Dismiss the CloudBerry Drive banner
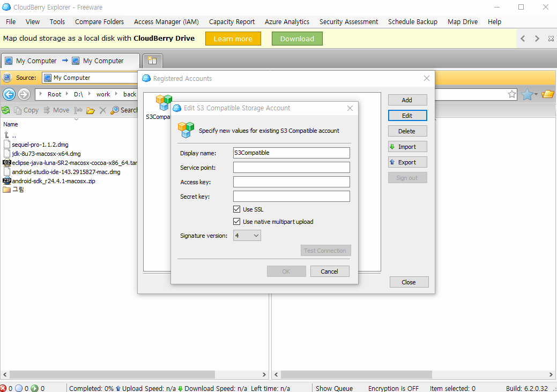 tap(551, 39)
